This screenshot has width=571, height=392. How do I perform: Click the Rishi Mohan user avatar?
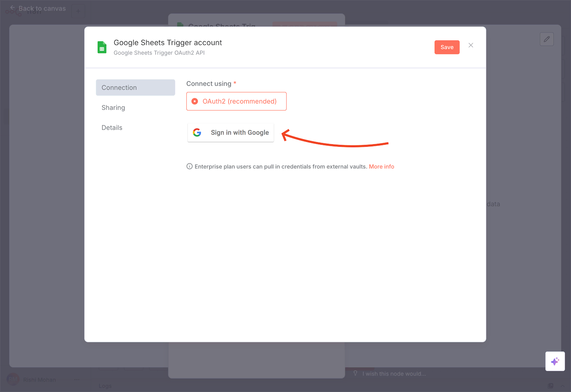pyautogui.click(x=13, y=380)
